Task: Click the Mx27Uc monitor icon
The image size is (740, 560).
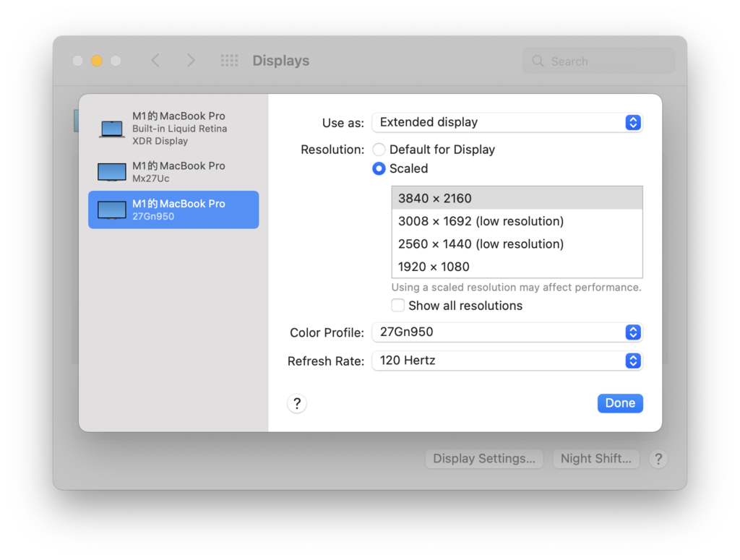Action: pos(112,172)
